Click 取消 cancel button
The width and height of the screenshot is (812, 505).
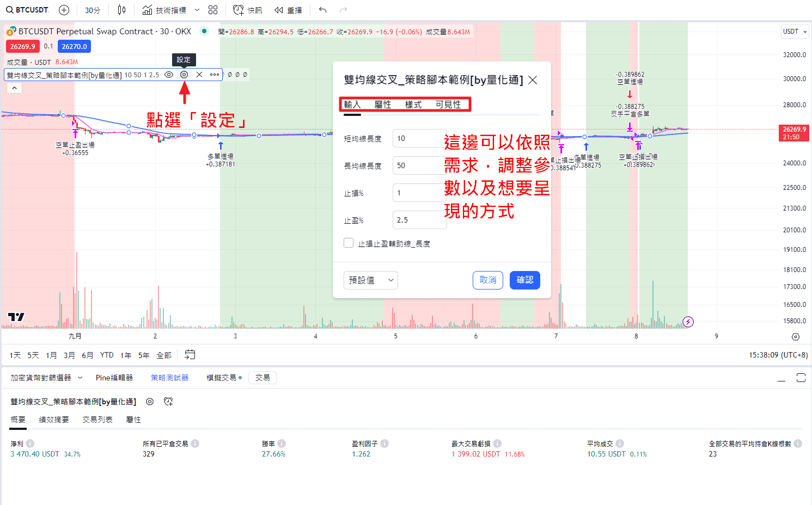(x=488, y=280)
